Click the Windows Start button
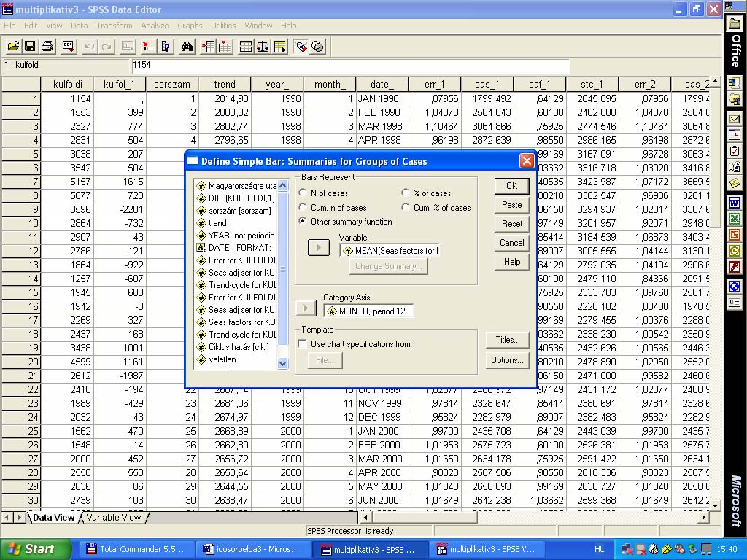This screenshot has height=560, width=747. tap(35, 549)
